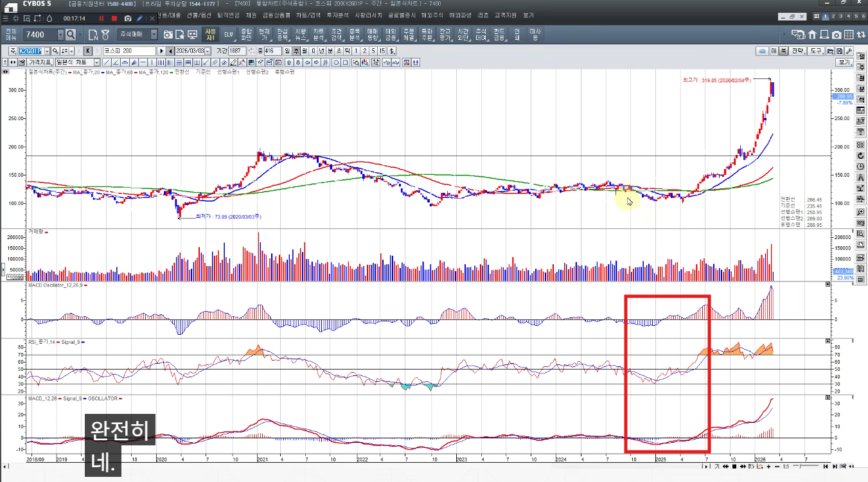The image size is (868, 482).
Task: Click the zoom magnifier icon in the right sidebar
Action: (x=860, y=212)
